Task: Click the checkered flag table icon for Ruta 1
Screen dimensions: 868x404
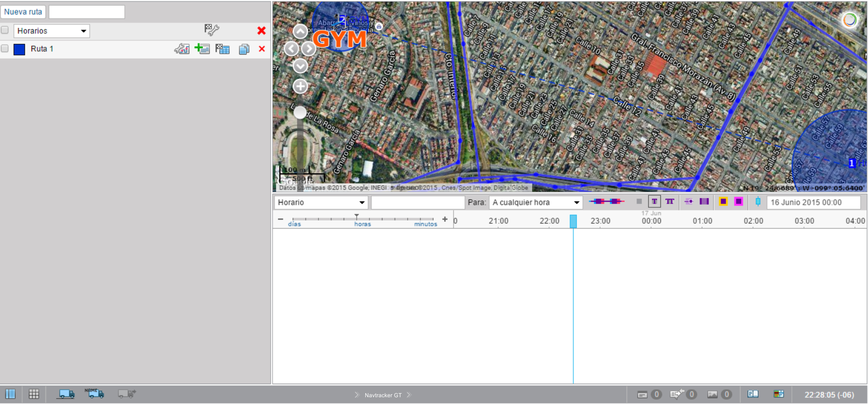Action: tap(223, 49)
